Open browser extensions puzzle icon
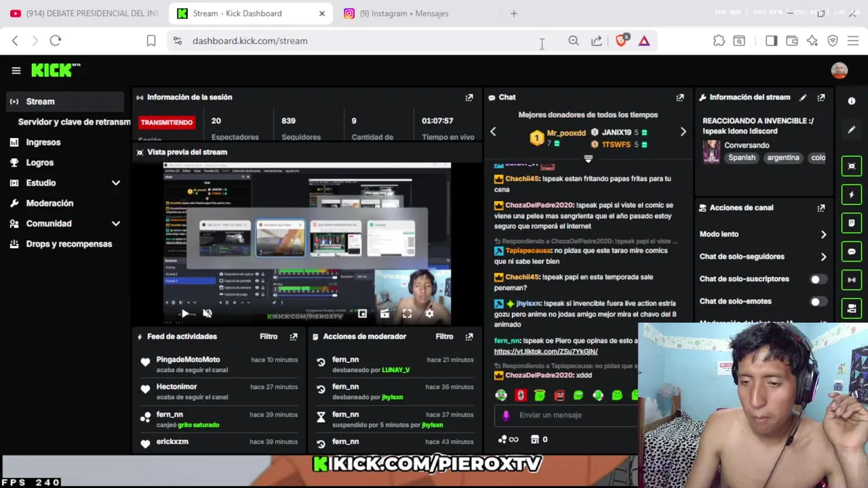Viewport: 868px width, 488px height. [719, 41]
